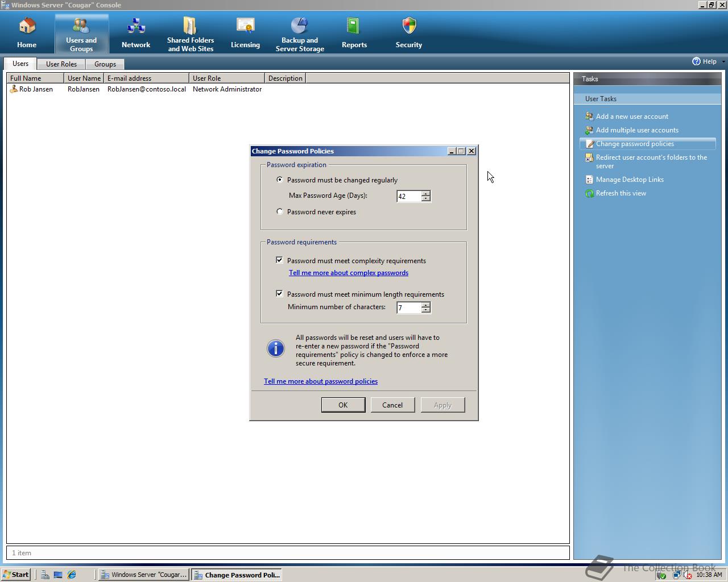Click Internet Explorer quick launch icon
728x582 pixels.
click(72, 575)
